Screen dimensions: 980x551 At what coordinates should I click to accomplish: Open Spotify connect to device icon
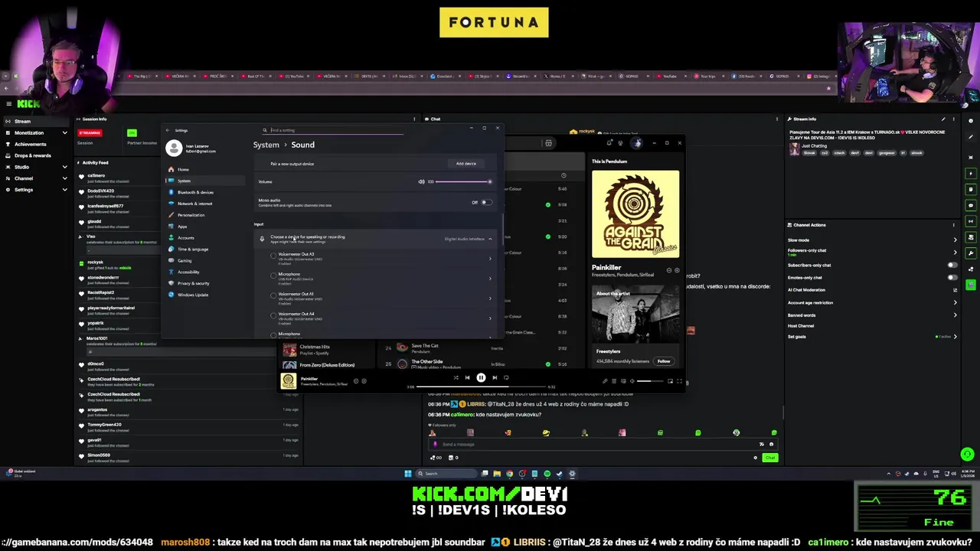click(x=622, y=381)
